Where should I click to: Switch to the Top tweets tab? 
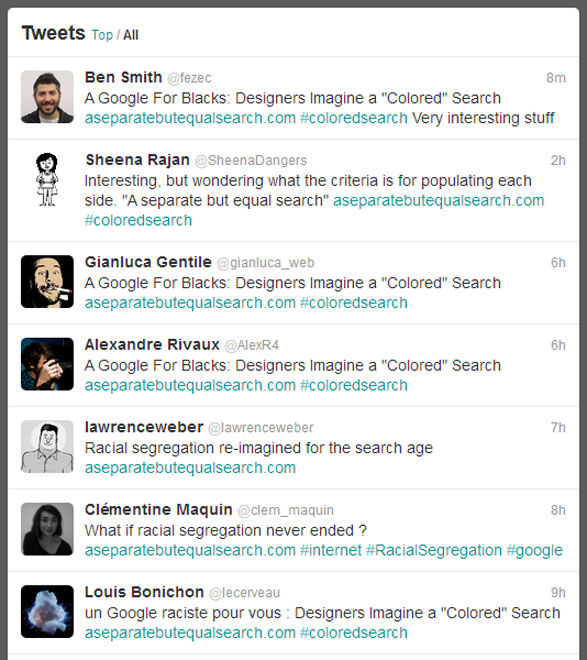tap(102, 35)
